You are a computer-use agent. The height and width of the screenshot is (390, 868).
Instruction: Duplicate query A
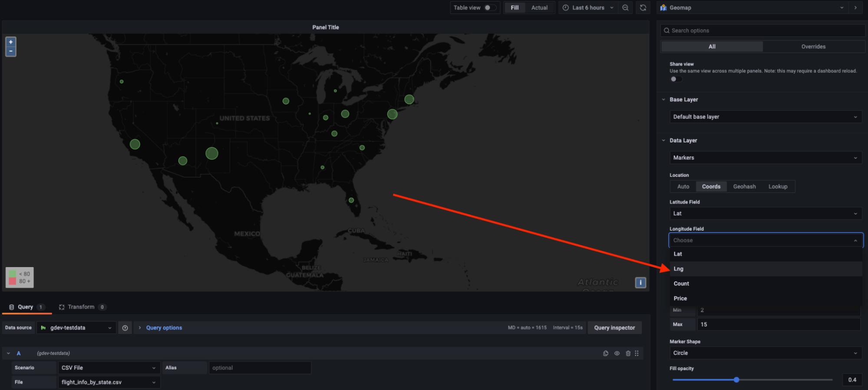pos(606,354)
